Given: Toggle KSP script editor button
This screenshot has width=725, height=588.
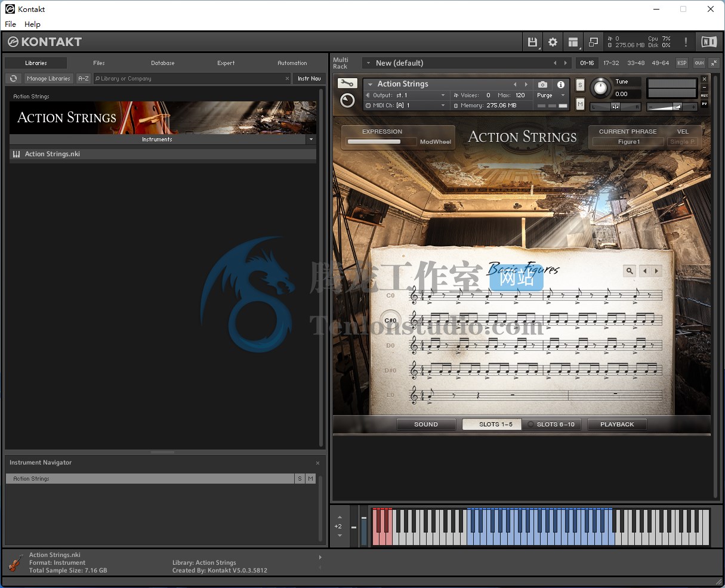Looking at the screenshot, I should pos(681,63).
